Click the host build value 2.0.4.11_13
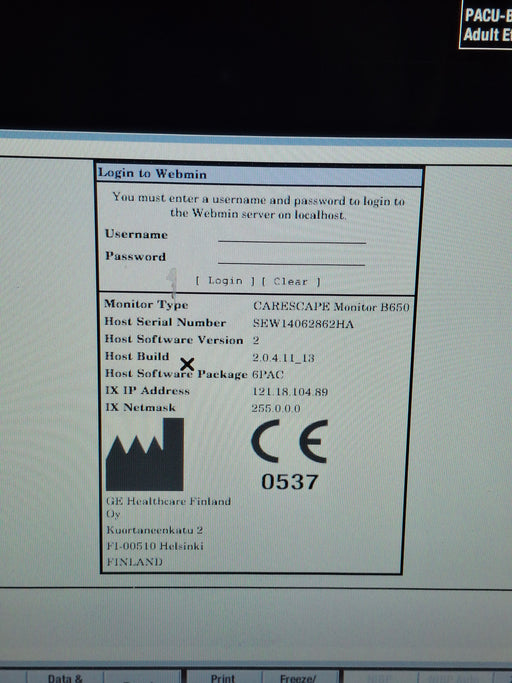This screenshot has height=683, width=512. [283, 358]
